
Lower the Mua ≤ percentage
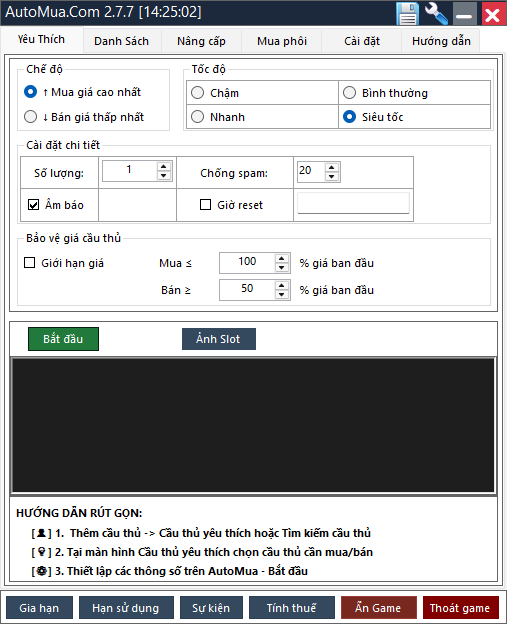282,267
